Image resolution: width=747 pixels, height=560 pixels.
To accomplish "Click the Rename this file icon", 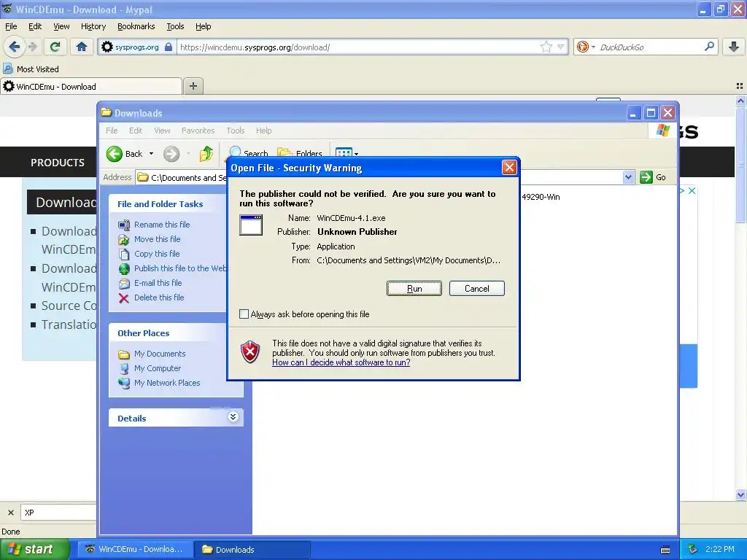I will click(124, 225).
